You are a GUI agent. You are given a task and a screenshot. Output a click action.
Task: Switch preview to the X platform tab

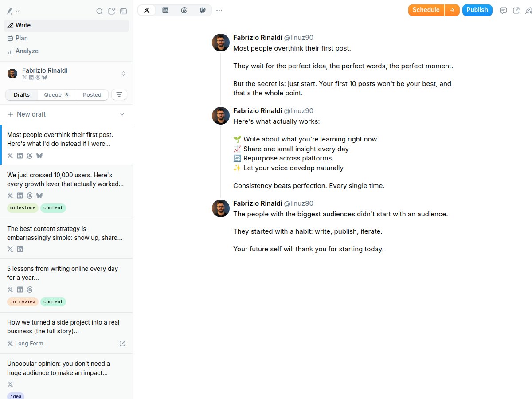(147, 10)
